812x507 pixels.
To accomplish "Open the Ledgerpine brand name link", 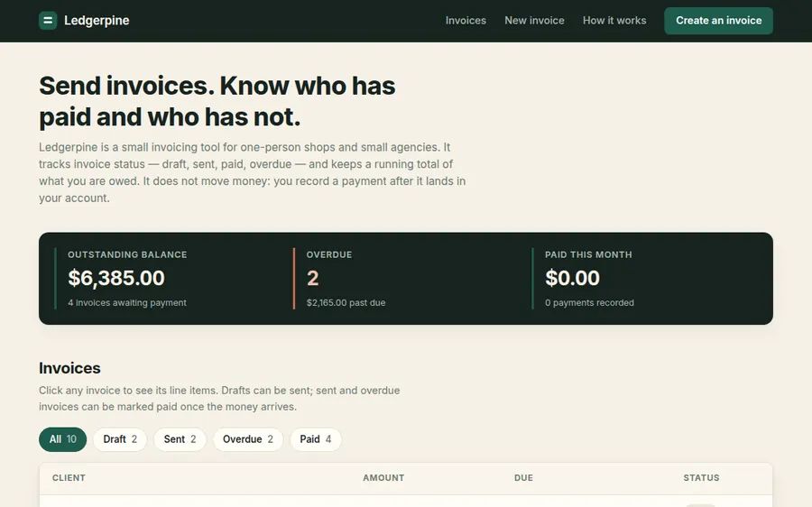I will point(97,21).
